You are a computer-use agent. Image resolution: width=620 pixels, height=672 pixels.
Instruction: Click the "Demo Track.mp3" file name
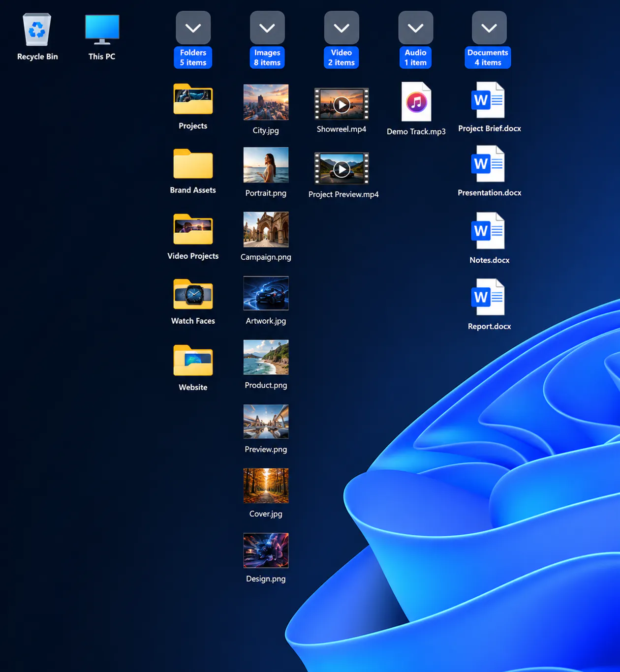416,132
